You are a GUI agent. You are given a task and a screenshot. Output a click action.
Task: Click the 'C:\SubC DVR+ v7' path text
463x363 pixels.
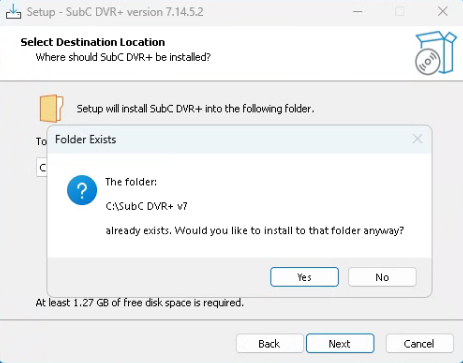[146, 206]
